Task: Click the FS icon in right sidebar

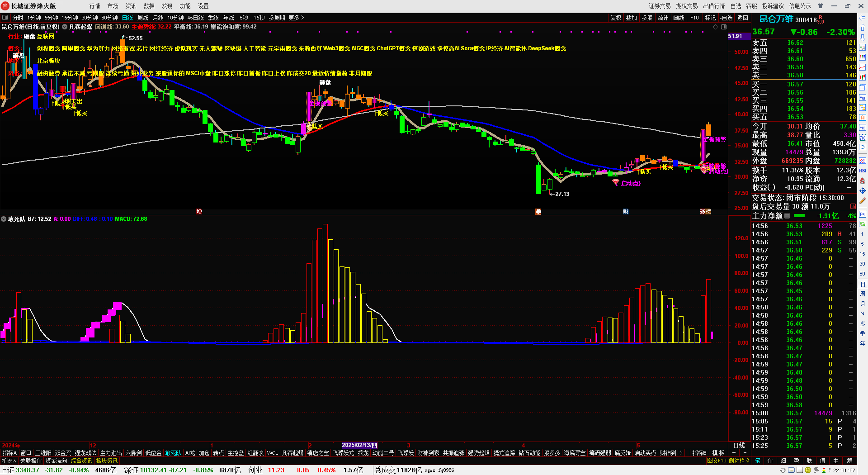Action: 863,214
